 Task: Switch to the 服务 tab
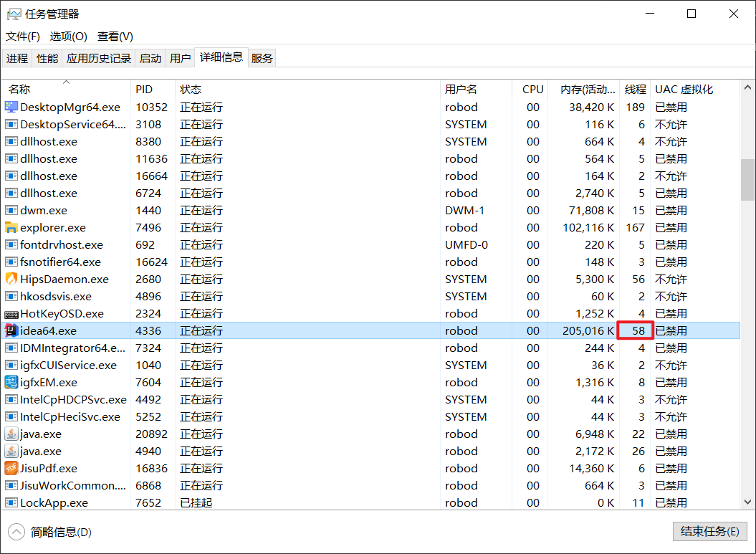(x=262, y=58)
